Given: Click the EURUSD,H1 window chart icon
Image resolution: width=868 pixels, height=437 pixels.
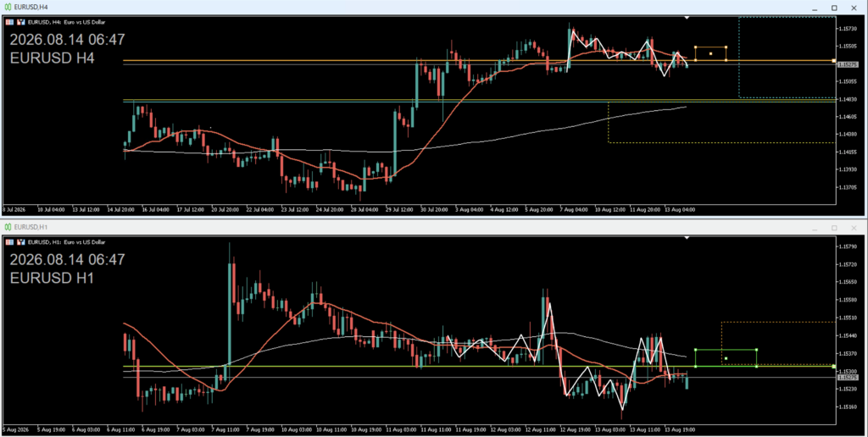Looking at the screenshot, I should click(x=8, y=227).
